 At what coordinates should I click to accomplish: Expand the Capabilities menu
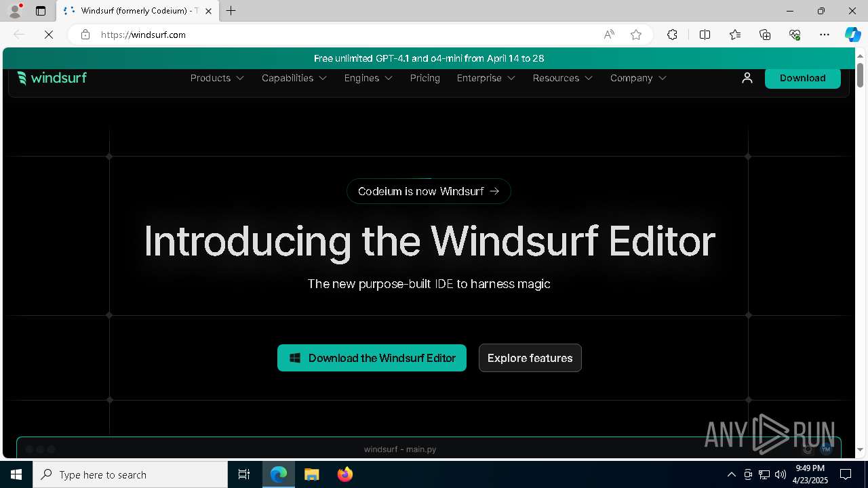[x=294, y=78]
